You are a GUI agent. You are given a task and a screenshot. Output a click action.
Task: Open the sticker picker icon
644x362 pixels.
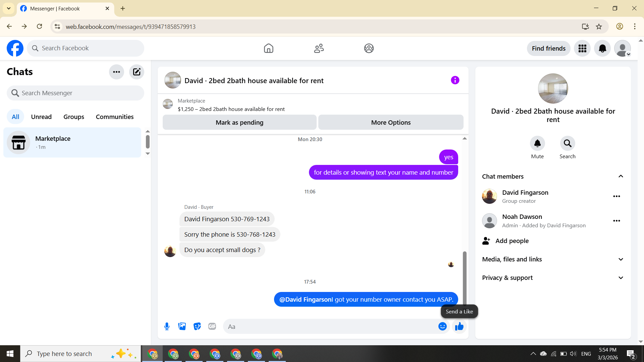point(197,326)
